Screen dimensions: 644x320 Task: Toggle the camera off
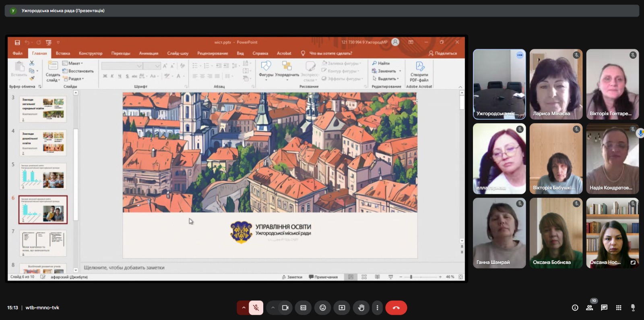[x=285, y=308]
